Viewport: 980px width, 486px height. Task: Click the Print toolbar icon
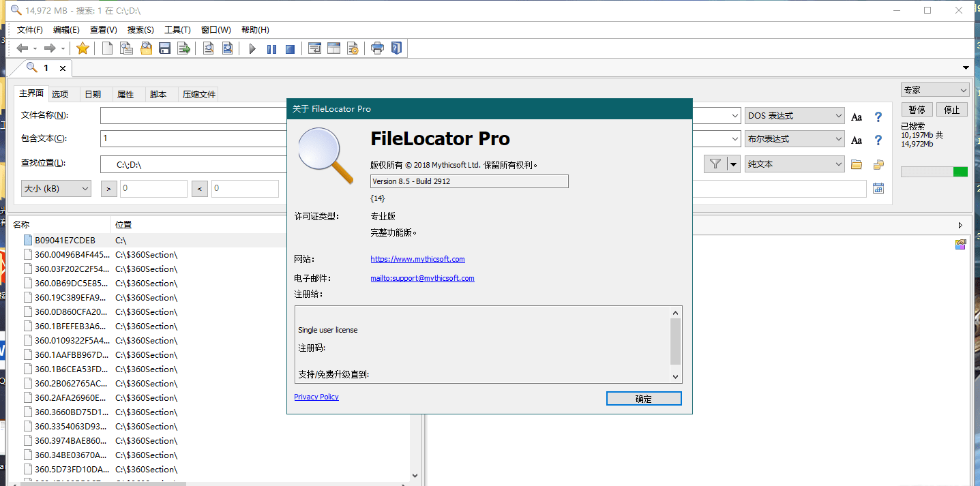(x=377, y=48)
